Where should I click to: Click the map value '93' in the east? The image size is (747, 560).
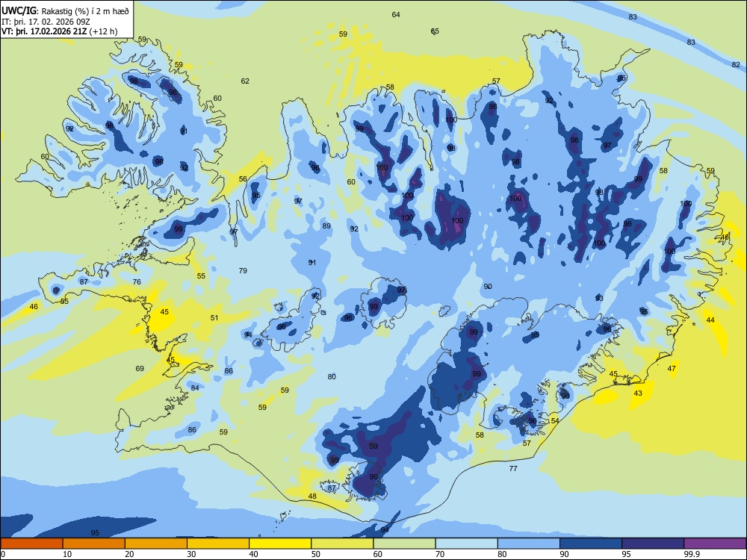coord(599,298)
